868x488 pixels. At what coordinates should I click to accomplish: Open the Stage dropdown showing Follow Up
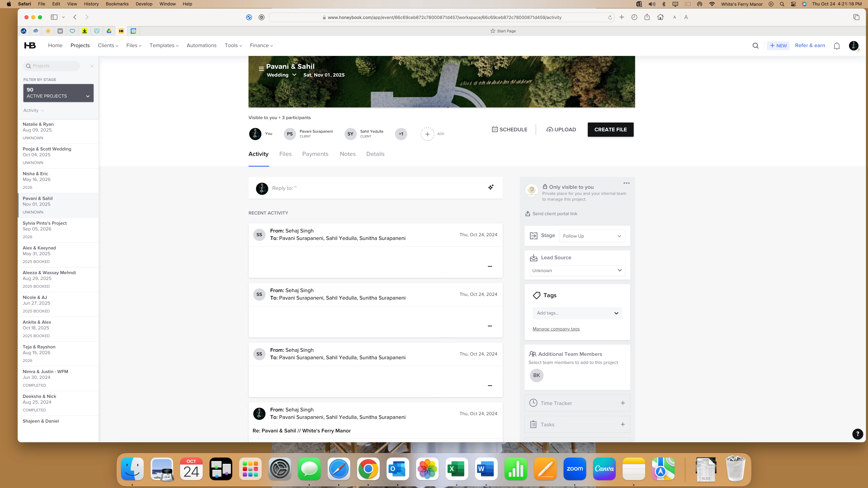[592, 236]
